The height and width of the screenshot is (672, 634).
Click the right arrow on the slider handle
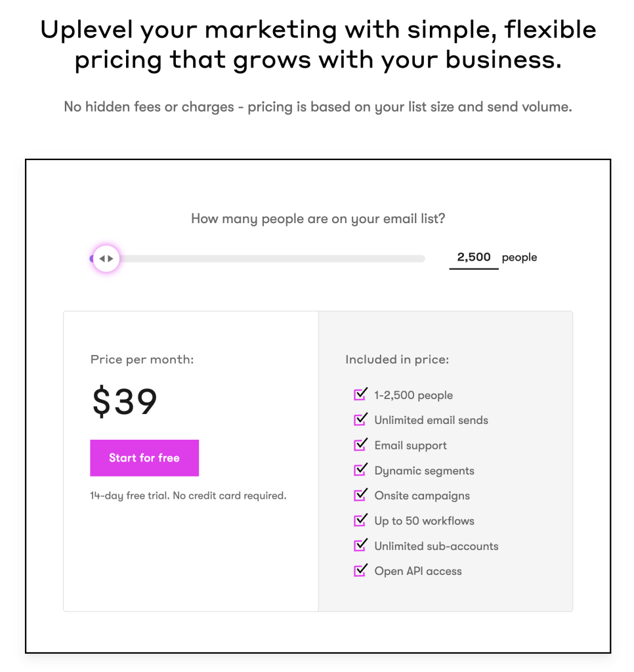tap(111, 259)
